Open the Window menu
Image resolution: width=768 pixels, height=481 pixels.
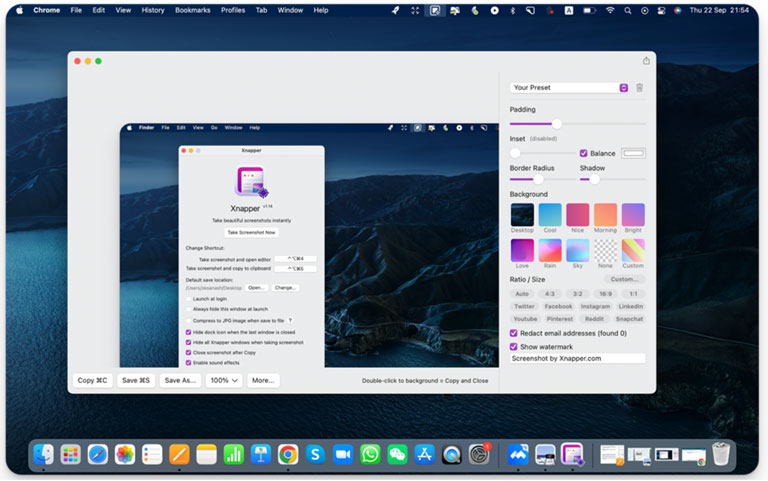click(290, 10)
